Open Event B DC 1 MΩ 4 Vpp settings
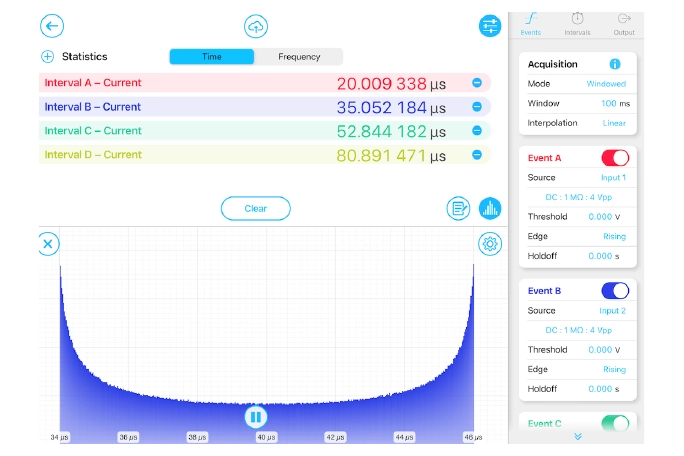Viewport: 684px width, 456px height. [578, 330]
